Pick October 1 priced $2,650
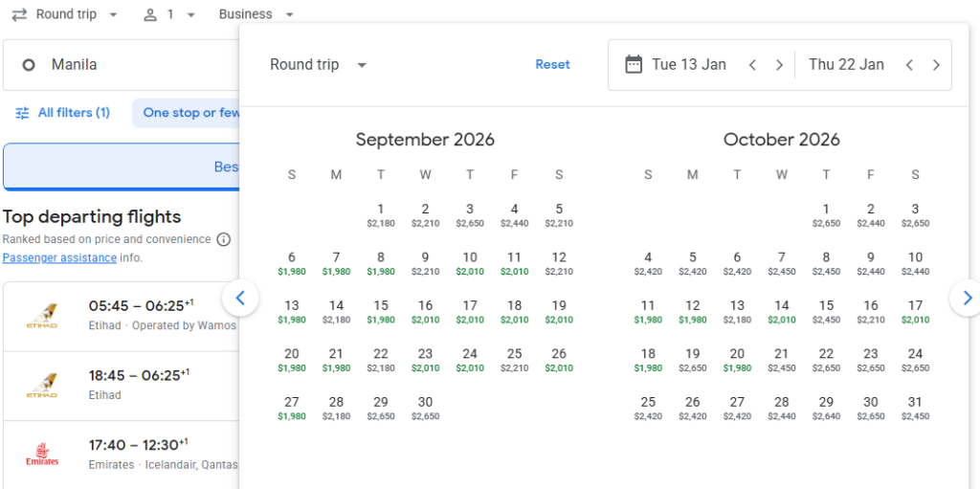Viewport: 980px width, 489px height. (x=826, y=215)
